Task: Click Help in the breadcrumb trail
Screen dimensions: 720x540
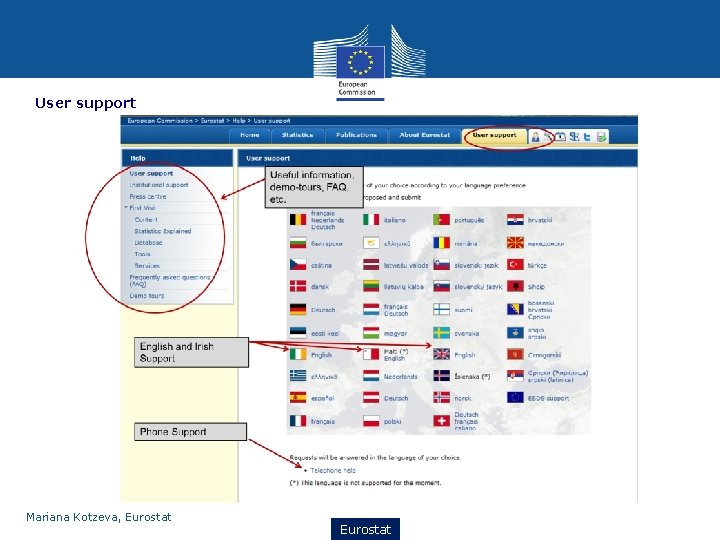Action: 238,121
